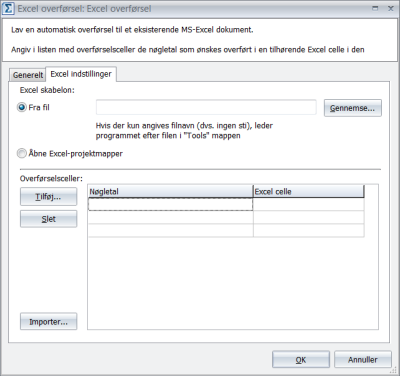Add a transfer cell with Tilføj
This screenshot has width=400, height=376.
[48, 197]
